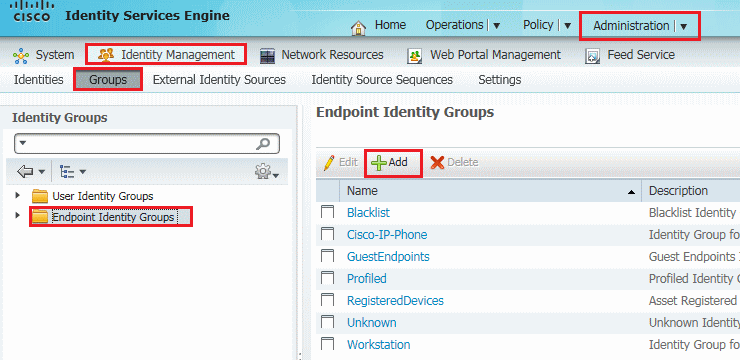
Task: Expand the Endpoint Identity Groups tree node
Action: point(18,216)
